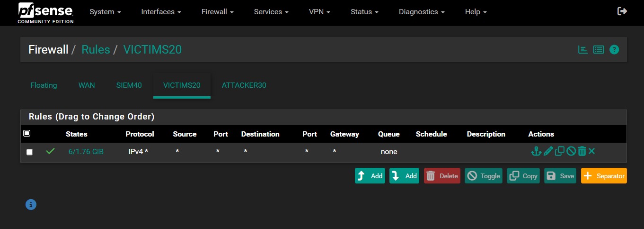Expand the Firewall menu dropdown

(x=217, y=12)
